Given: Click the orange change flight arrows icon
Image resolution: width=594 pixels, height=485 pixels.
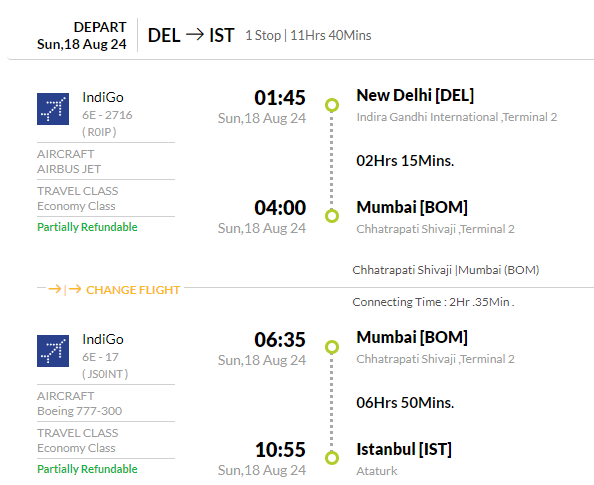Looking at the screenshot, I should click(x=65, y=289).
